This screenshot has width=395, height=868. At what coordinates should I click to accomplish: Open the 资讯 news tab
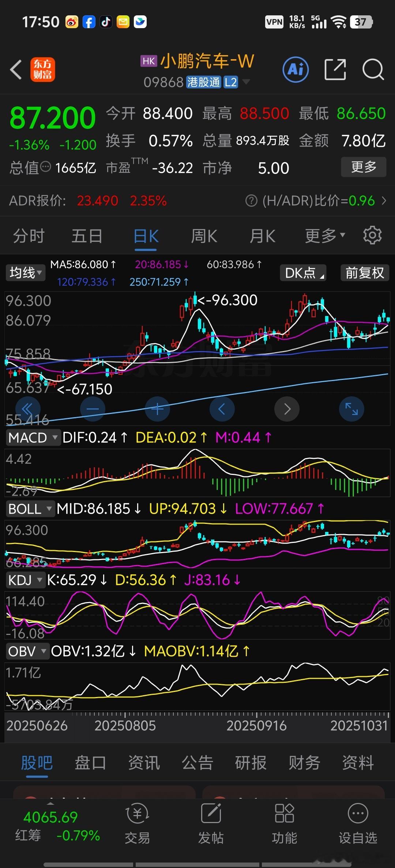144,763
